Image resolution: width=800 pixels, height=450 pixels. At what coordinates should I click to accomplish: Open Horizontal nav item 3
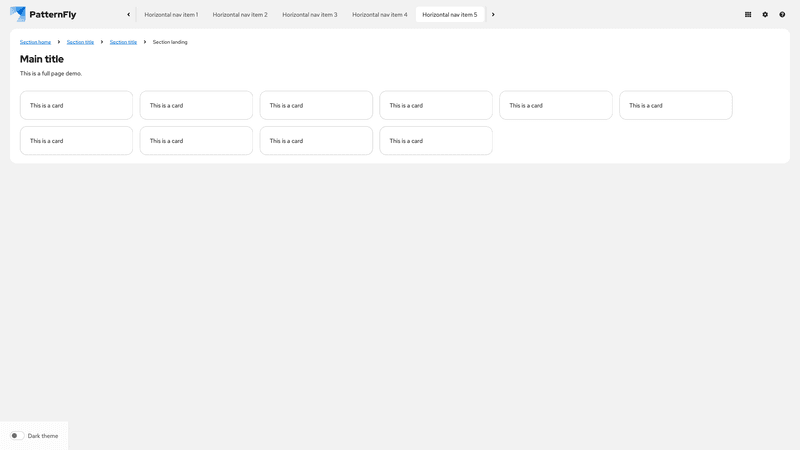tap(310, 15)
